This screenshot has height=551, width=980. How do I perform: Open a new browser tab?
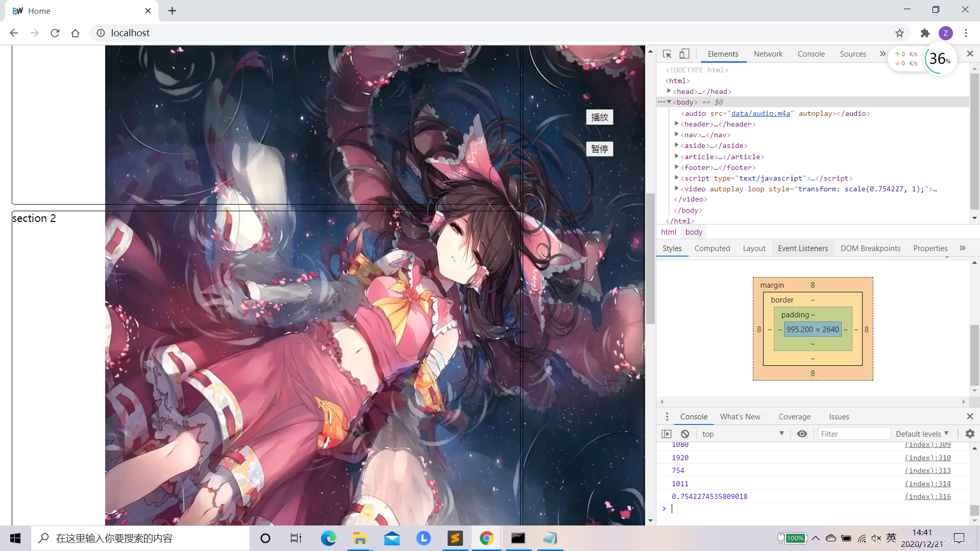tap(173, 11)
